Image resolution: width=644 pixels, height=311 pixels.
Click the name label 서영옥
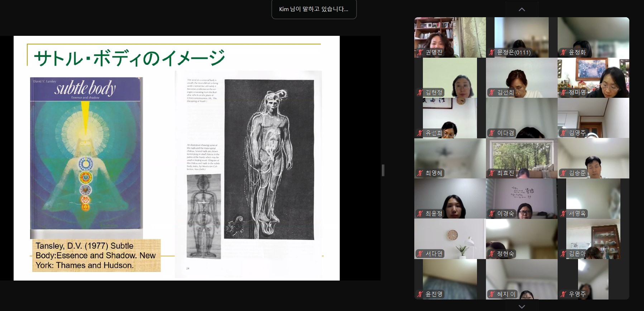tap(577, 214)
